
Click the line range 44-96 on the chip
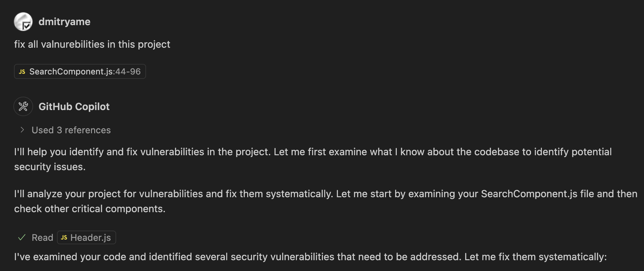(128, 72)
